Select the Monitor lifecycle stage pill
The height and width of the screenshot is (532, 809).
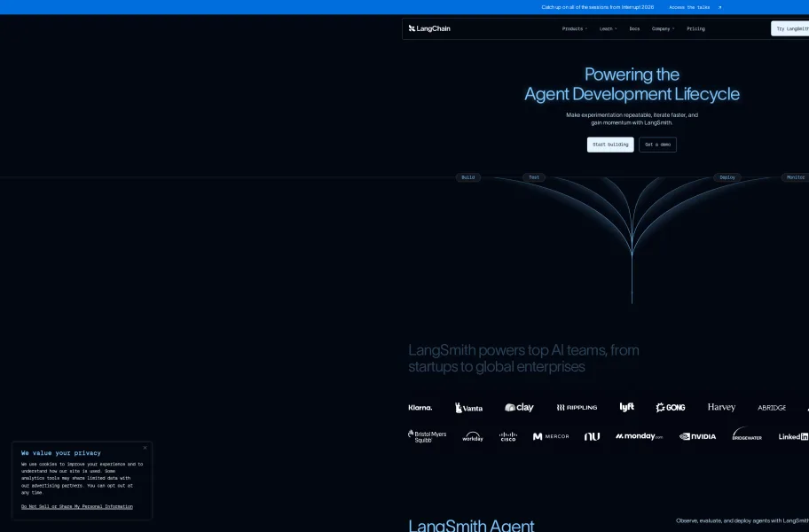(795, 177)
